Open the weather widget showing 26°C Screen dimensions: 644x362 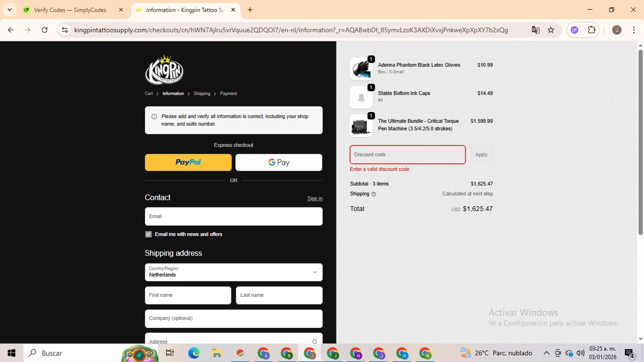tap(496, 353)
